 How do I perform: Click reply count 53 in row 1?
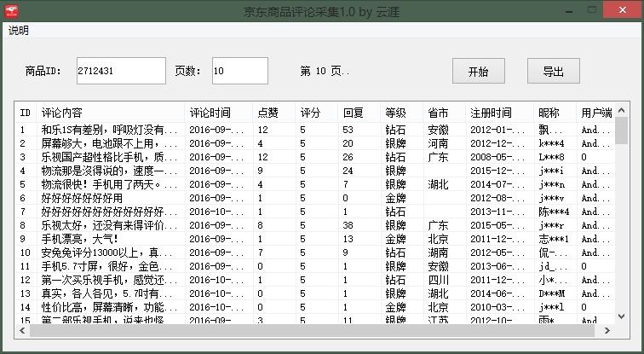pos(348,130)
